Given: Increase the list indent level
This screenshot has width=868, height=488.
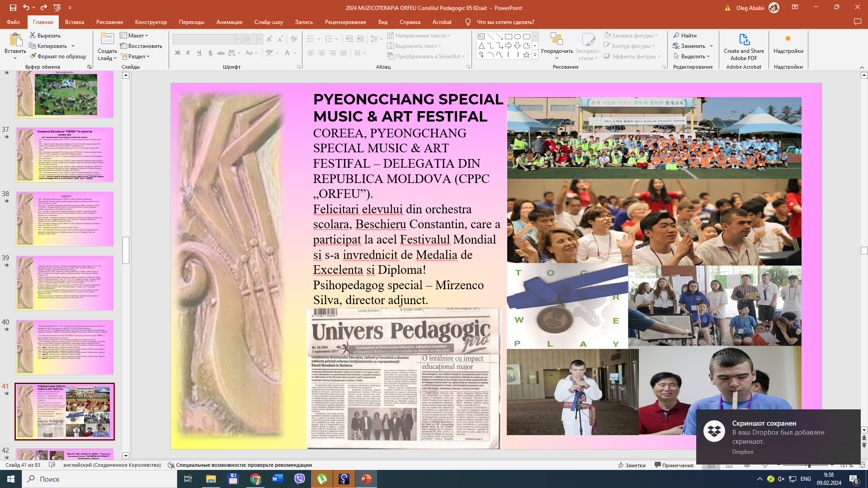Looking at the screenshot, I should point(360,39).
